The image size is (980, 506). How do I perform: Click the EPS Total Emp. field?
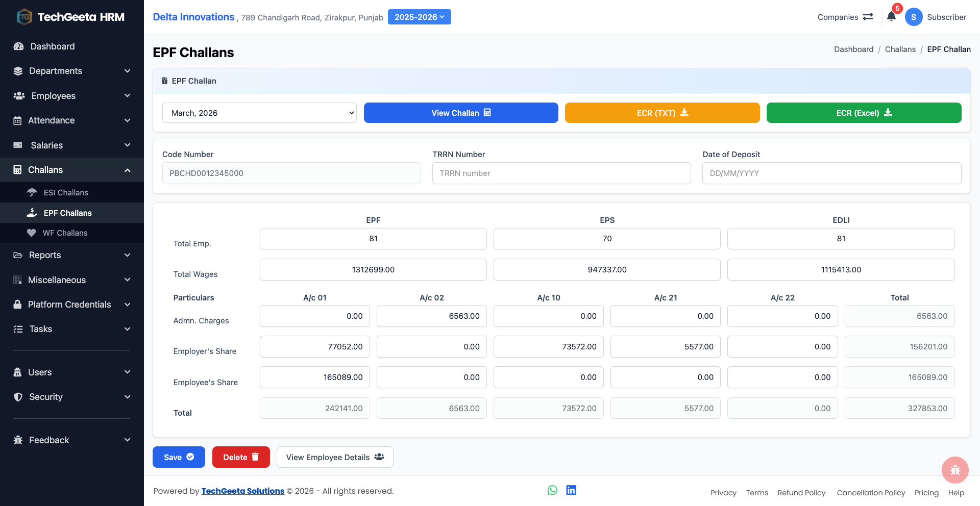point(607,239)
